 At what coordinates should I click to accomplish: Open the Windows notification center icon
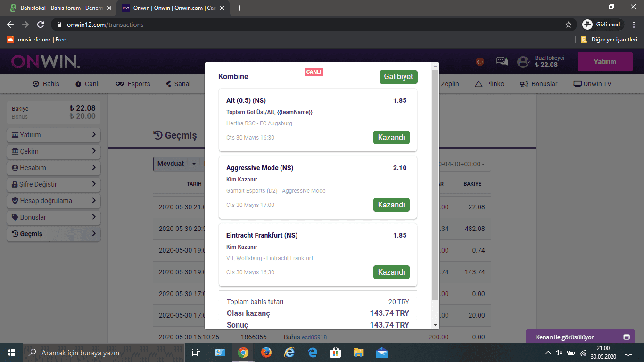click(628, 353)
